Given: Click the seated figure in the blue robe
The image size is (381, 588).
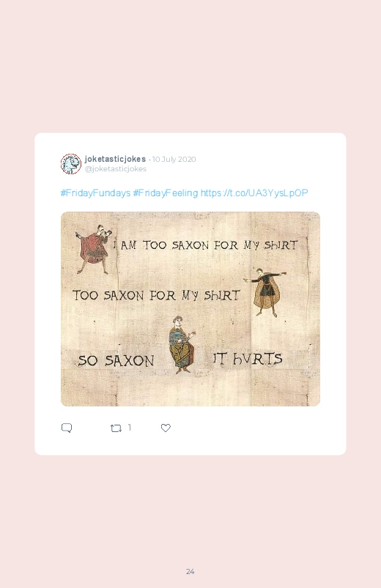Looking at the screenshot, I should (x=182, y=345).
